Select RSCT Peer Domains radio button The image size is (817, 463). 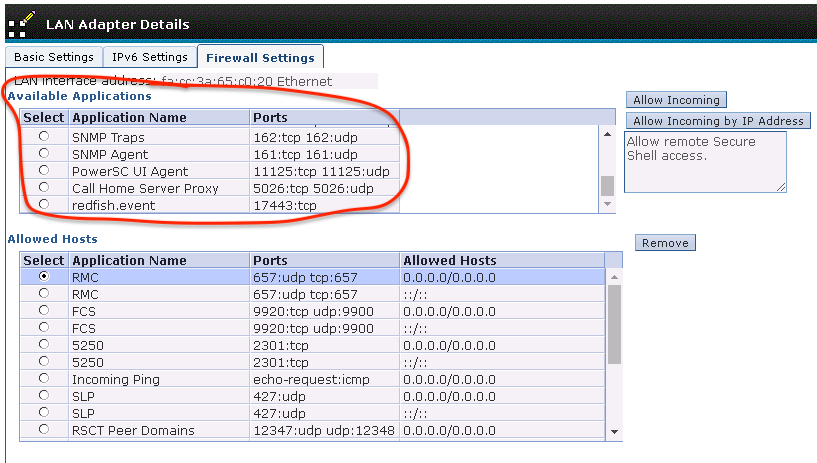(43, 430)
